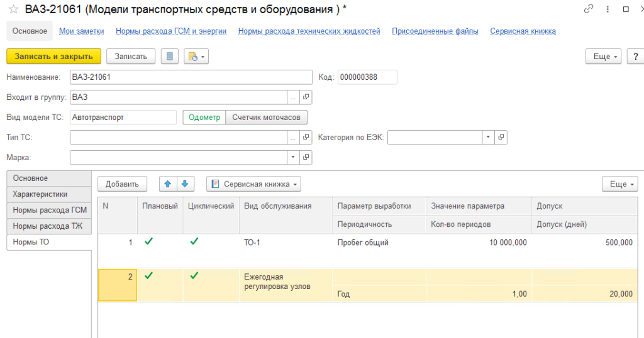
Task: Select the Одометр counter toggle
Action: pos(204,117)
